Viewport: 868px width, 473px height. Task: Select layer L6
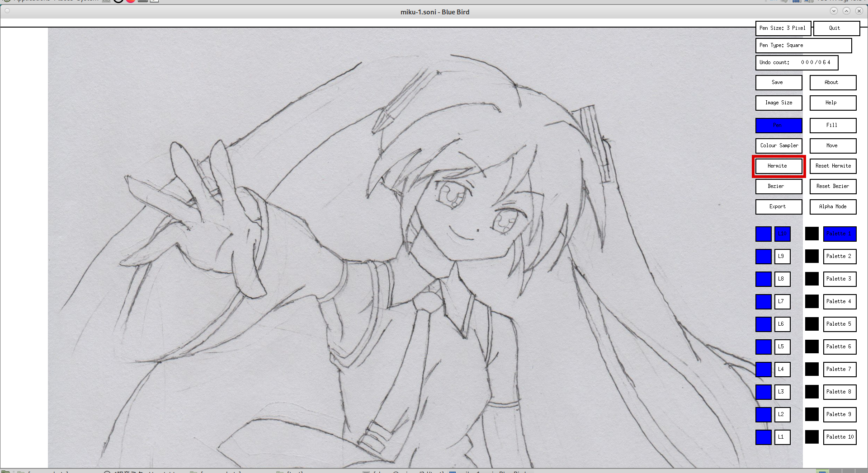pos(782,324)
